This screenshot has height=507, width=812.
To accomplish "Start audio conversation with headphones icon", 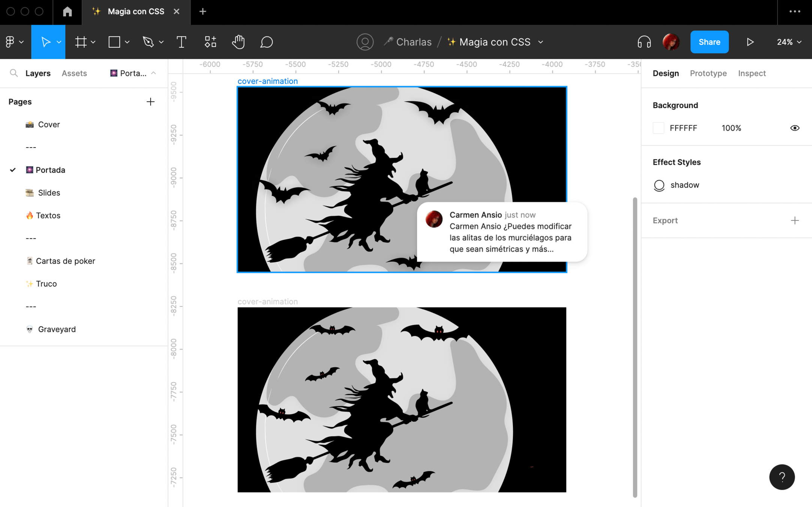I will click(644, 42).
